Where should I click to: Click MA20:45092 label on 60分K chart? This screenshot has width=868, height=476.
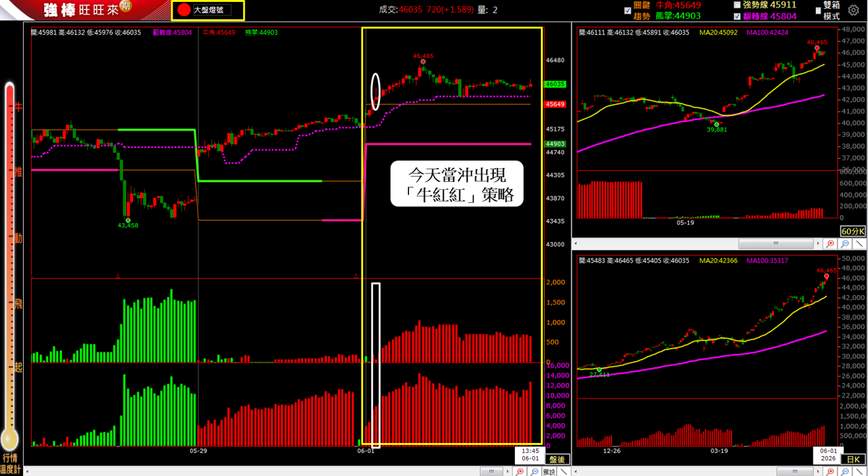(x=719, y=32)
